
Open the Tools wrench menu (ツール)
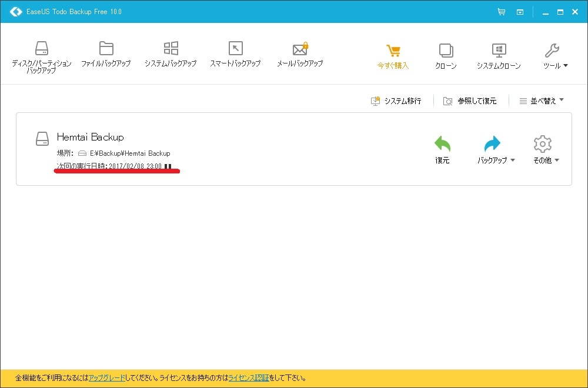point(556,57)
